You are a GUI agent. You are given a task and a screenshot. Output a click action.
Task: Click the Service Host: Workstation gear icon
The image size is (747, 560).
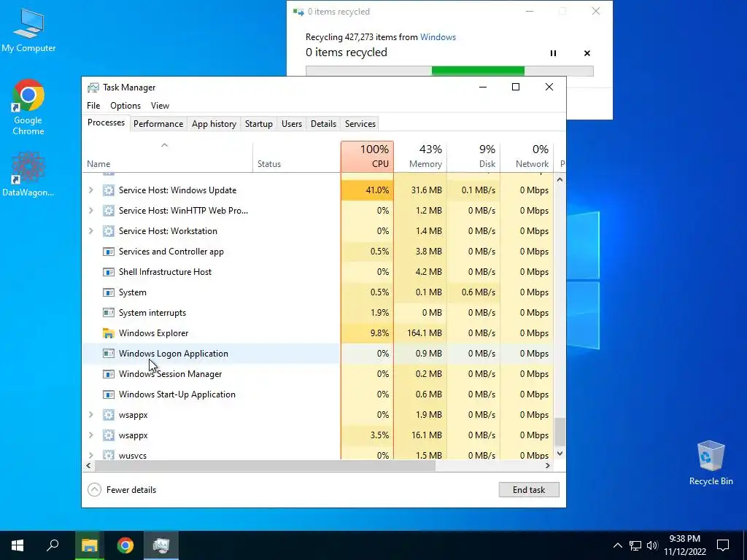pyautogui.click(x=109, y=231)
